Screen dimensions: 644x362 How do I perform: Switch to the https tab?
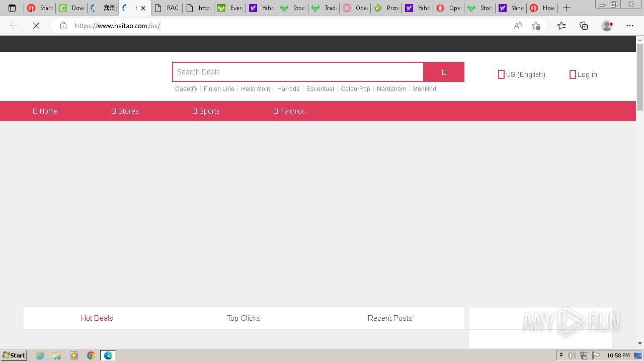(198, 8)
